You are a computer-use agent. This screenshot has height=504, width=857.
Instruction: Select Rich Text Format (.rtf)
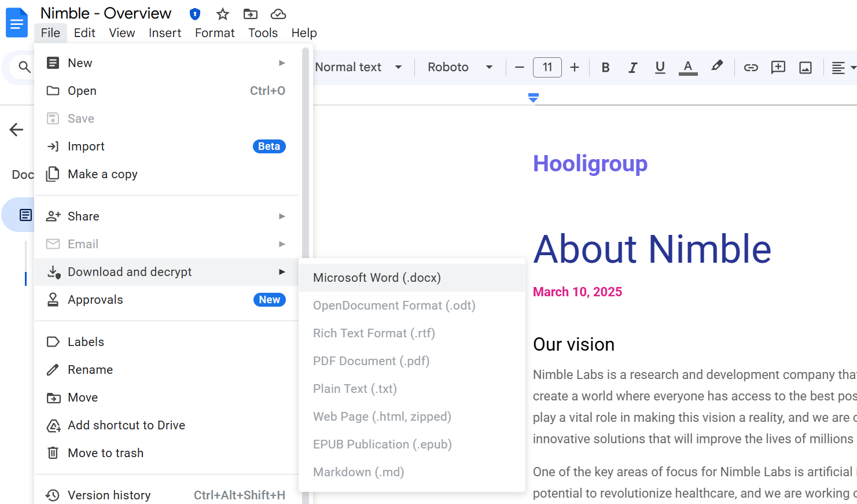tap(412, 333)
